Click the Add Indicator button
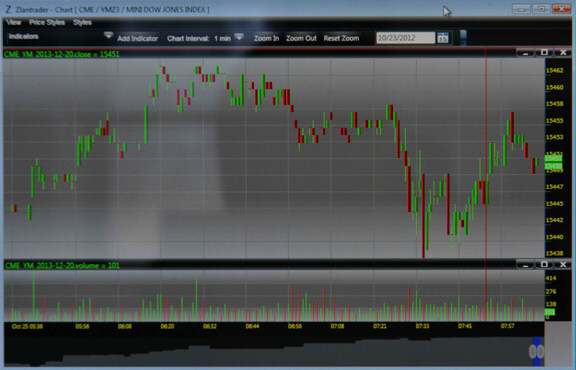 point(137,38)
